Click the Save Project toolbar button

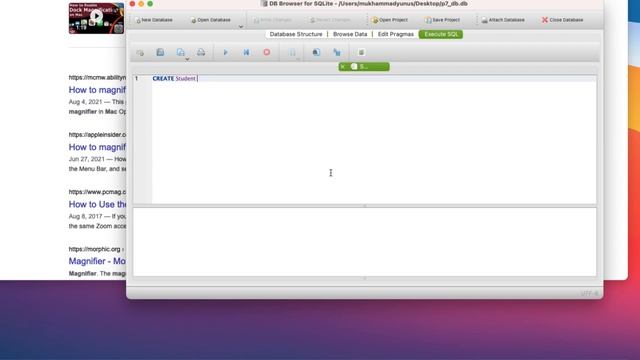(442, 20)
